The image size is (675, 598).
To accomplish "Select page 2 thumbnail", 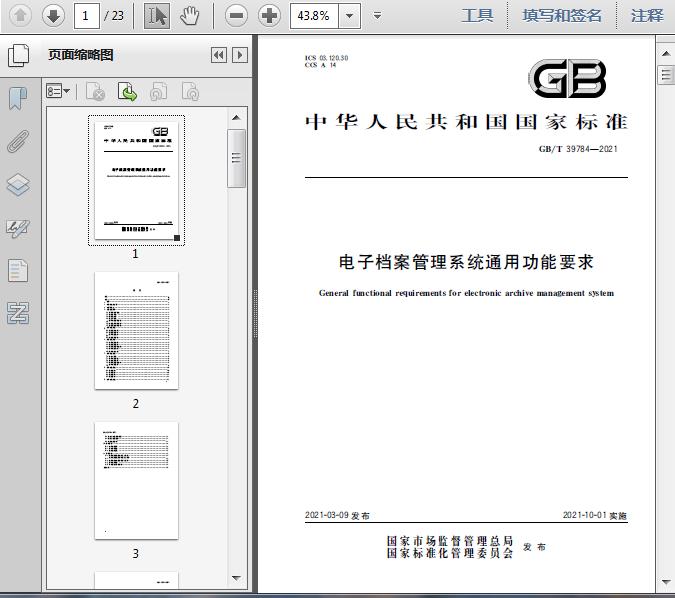I will (136, 331).
